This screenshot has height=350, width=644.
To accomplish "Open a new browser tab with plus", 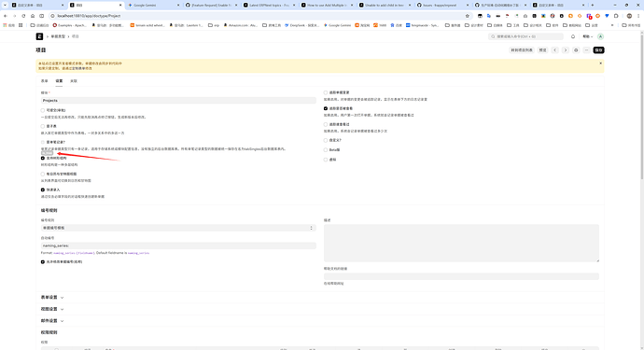I will tap(593, 5).
